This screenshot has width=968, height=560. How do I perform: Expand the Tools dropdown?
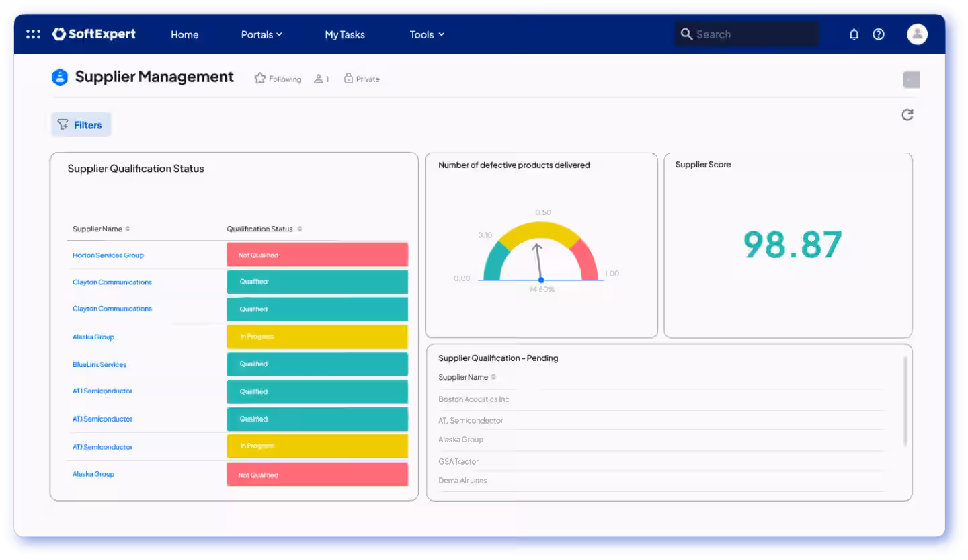[x=426, y=34]
